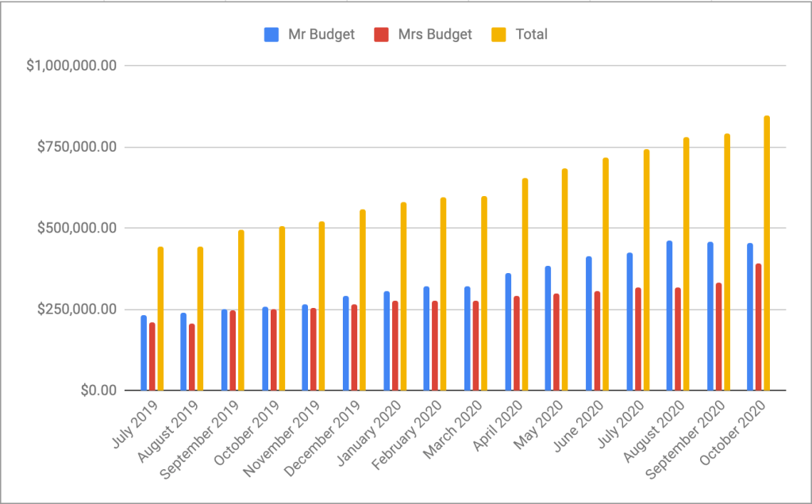The height and width of the screenshot is (504, 812).
Task: Click the $750,000.00 horizontal gridline label
Action: (x=76, y=148)
